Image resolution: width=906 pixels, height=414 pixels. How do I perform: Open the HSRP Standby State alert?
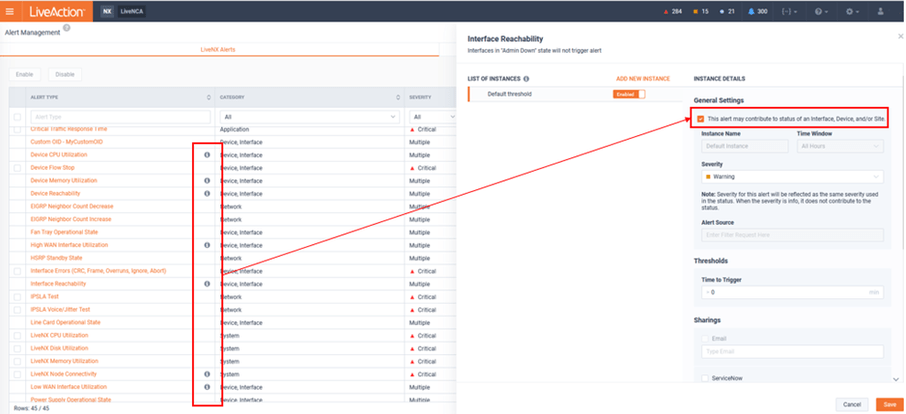[x=56, y=258]
